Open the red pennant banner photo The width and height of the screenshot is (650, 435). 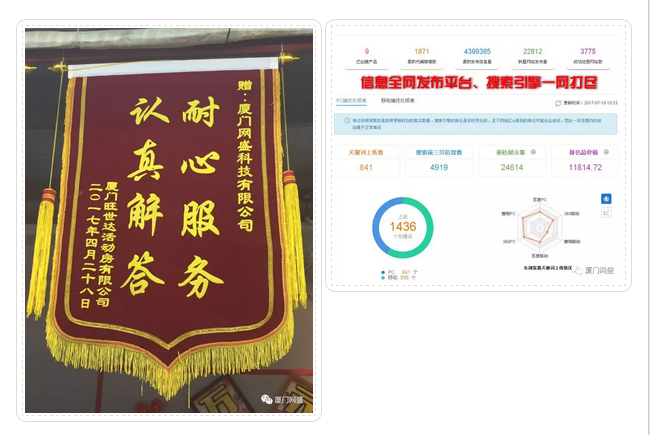click(168, 220)
